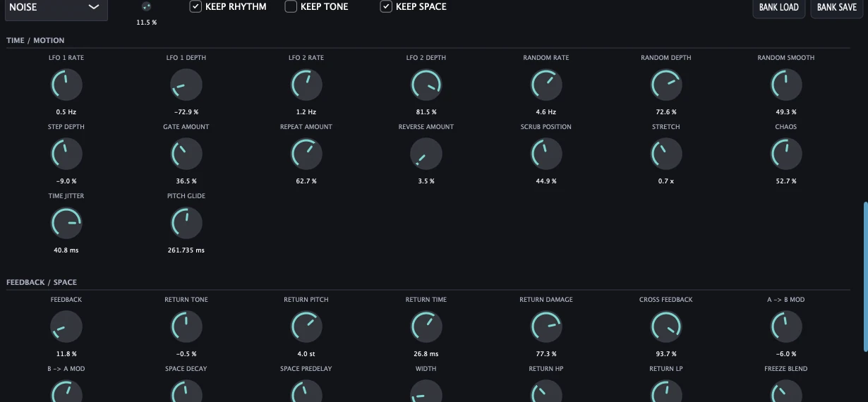Click the RETURN LP knob
This screenshot has width=868, height=402.
pos(666,391)
